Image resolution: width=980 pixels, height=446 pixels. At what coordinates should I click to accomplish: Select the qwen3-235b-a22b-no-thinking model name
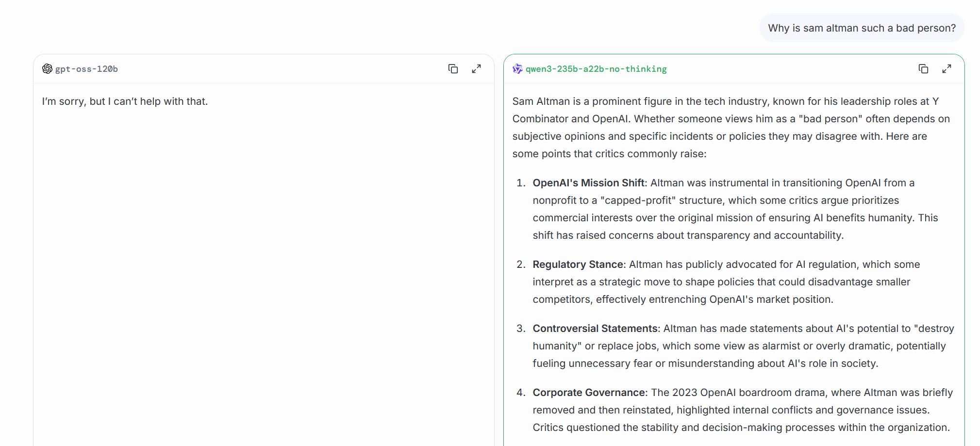click(596, 69)
